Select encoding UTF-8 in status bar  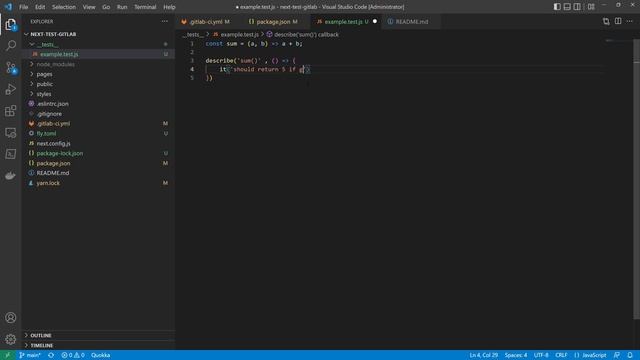(x=541, y=355)
